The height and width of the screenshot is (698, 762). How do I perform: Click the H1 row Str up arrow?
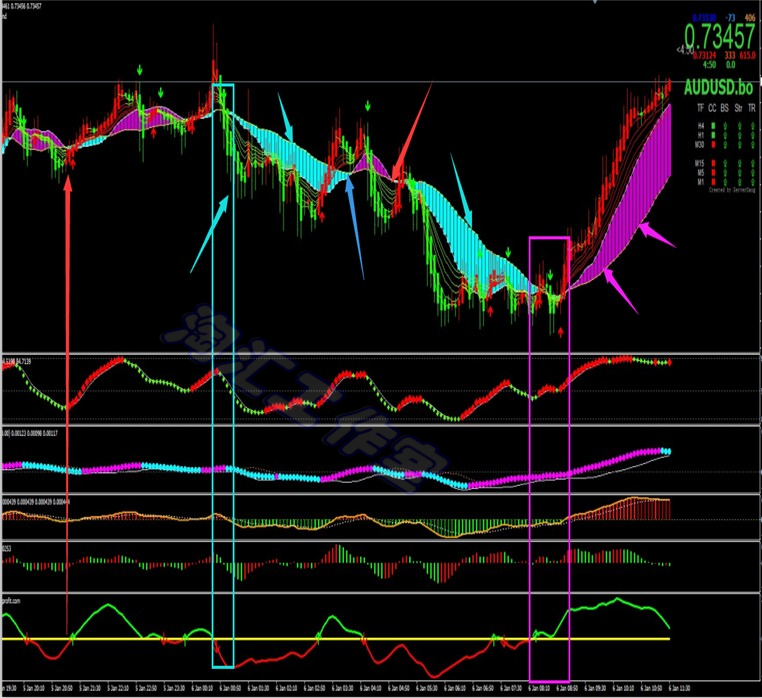click(740, 135)
